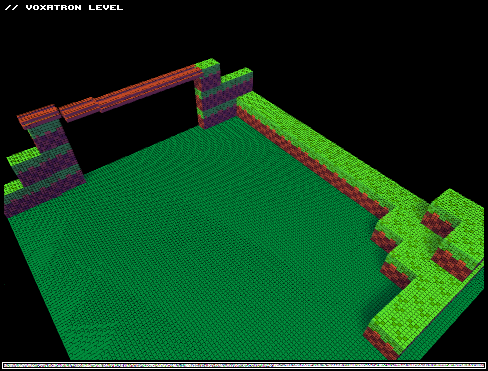Screen dimensions: 488x371
Task: Click the light green top of the tallest back pillar
Action: click(x=207, y=63)
